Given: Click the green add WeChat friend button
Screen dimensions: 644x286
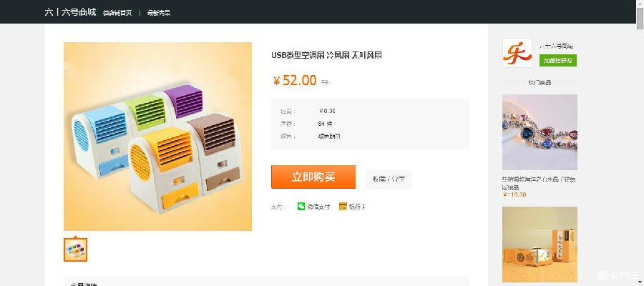Looking at the screenshot, I should (558, 60).
